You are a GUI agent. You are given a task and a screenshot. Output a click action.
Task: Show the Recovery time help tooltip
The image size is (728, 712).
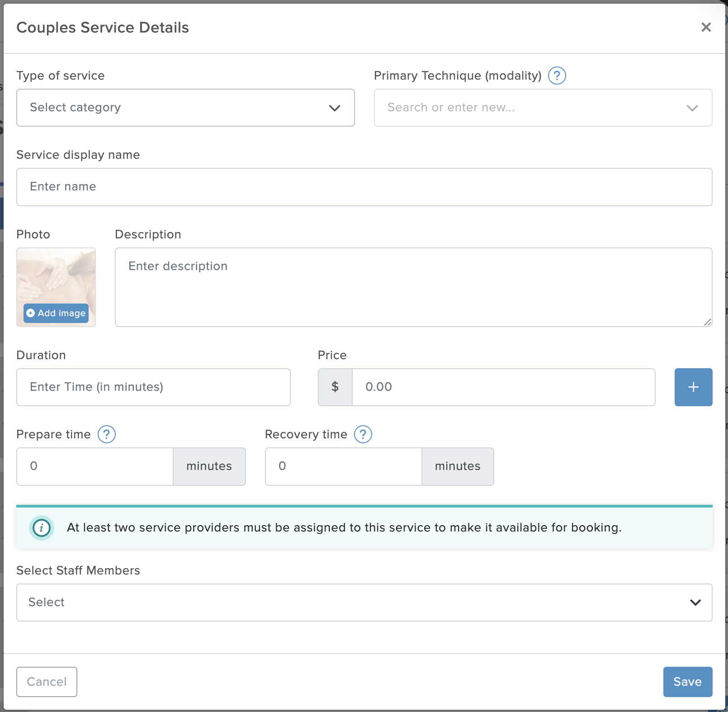pos(363,434)
